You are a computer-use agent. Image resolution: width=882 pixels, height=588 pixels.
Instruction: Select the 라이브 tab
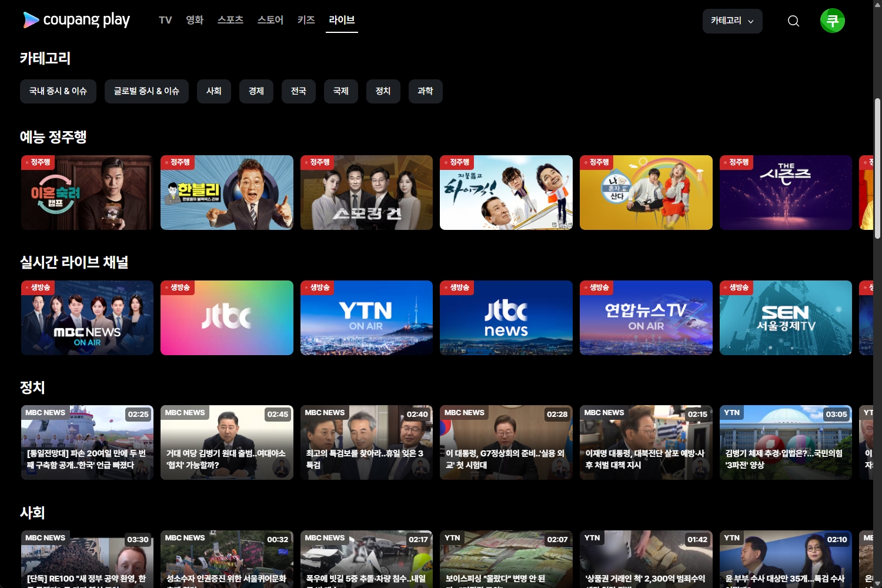point(342,20)
